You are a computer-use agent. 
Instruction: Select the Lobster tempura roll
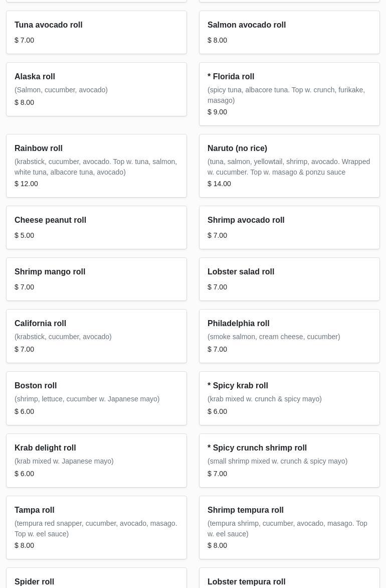pyautogui.click(x=289, y=580)
